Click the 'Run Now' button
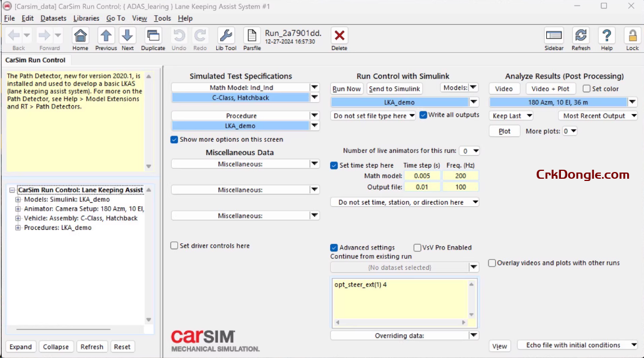Image resolution: width=644 pixels, height=358 pixels. point(346,88)
